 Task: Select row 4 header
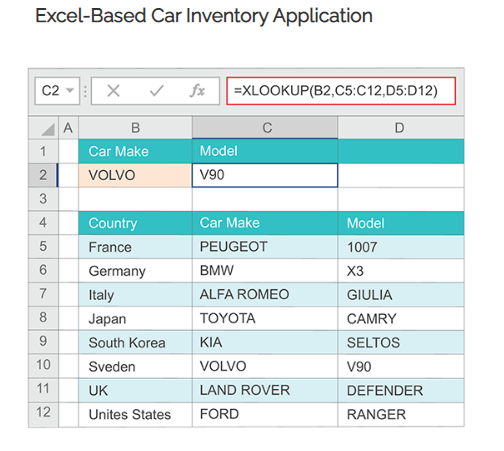tap(43, 223)
